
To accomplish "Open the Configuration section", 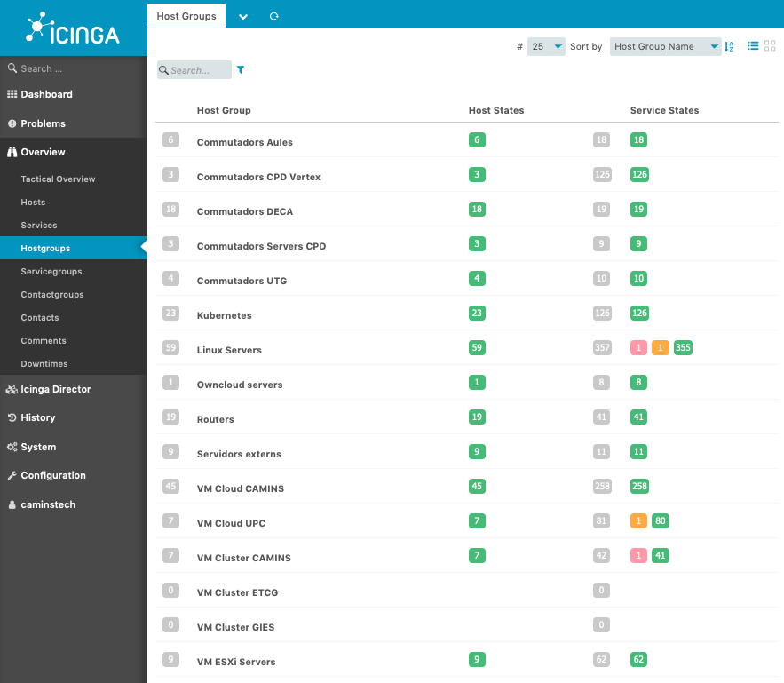I will pos(52,475).
